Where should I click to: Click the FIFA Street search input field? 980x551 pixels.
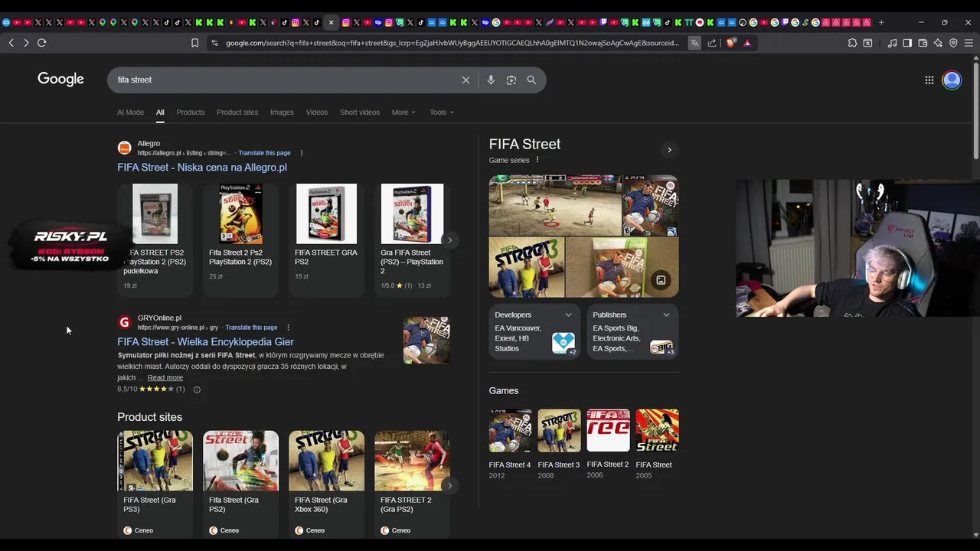[283, 80]
